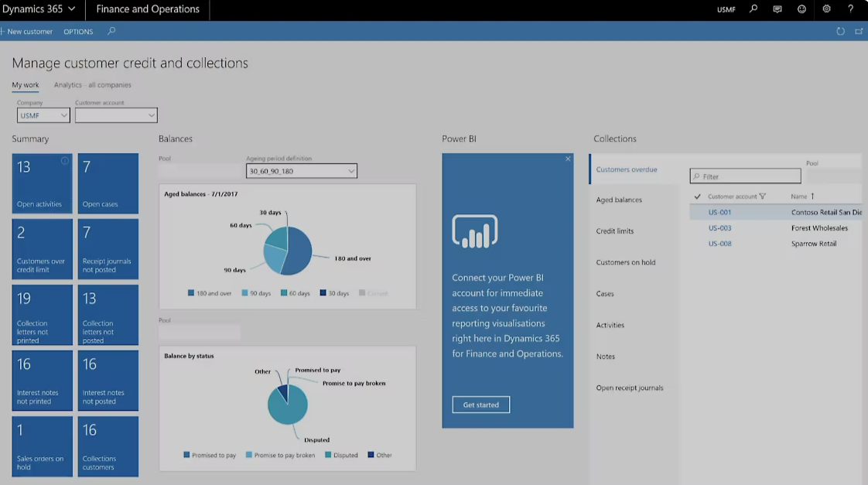This screenshot has height=485, width=868.
Task: Open the Sales orders on hold tile
Action: [42, 446]
